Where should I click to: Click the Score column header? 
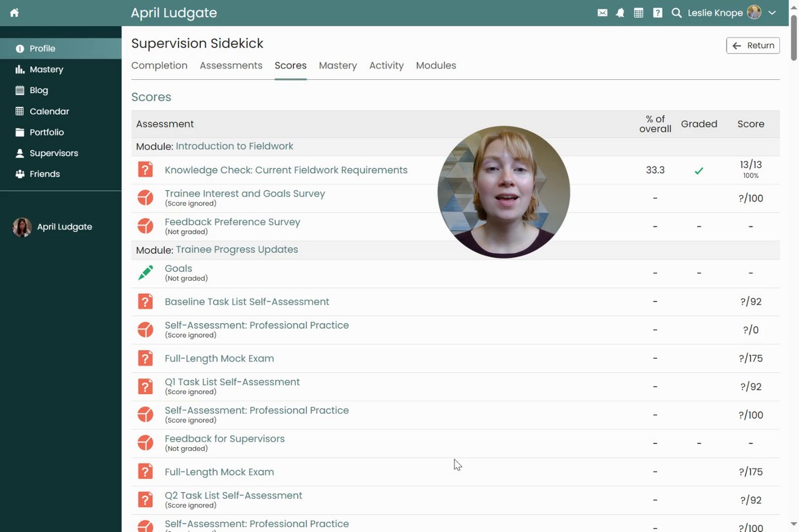click(751, 124)
